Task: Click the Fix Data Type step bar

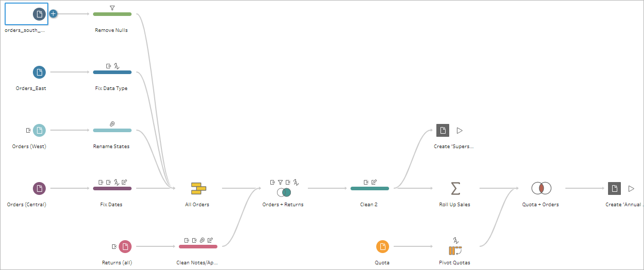Action: pyautogui.click(x=112, y=73)
